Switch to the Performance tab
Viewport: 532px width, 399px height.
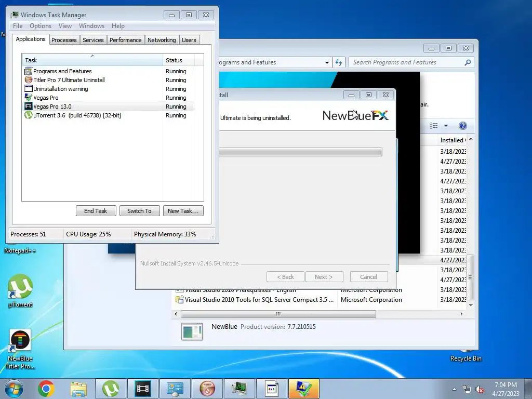(125, 40)
